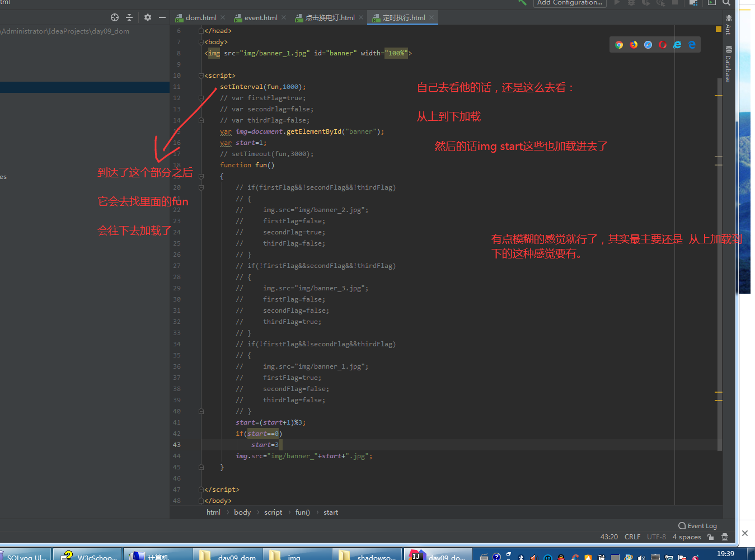Click html in the breadcrumb bar
This screenshot has height=560, width=755.
point(213,512)
